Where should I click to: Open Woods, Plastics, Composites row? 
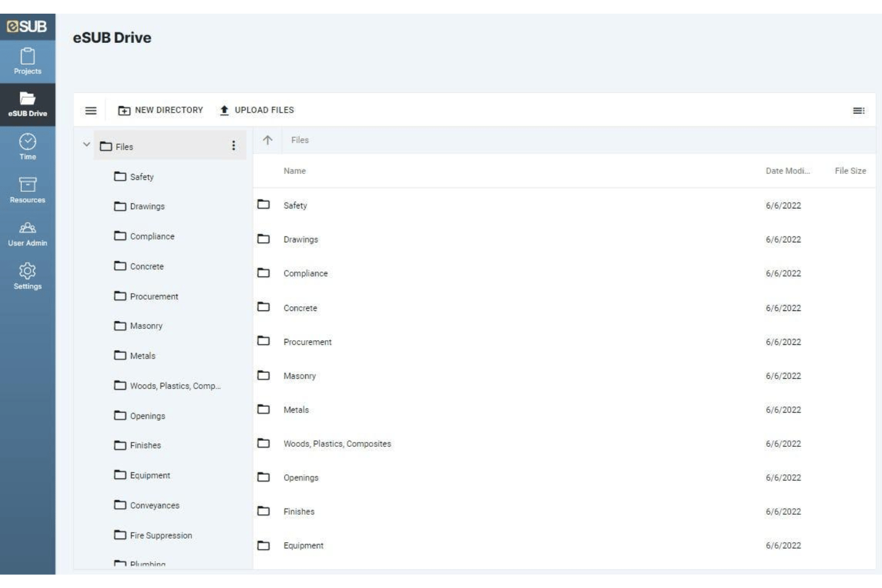[x=564, y=444]
